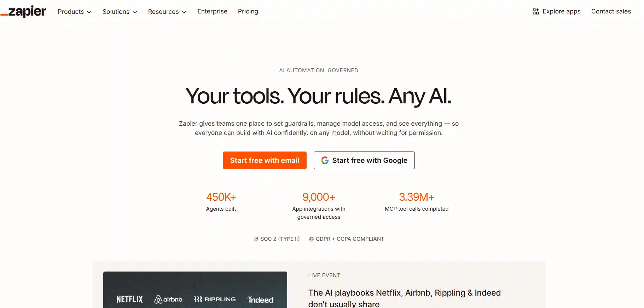Expand the Resources dropdown
This screenshot has height=308, width=644.
click(167, 11)
